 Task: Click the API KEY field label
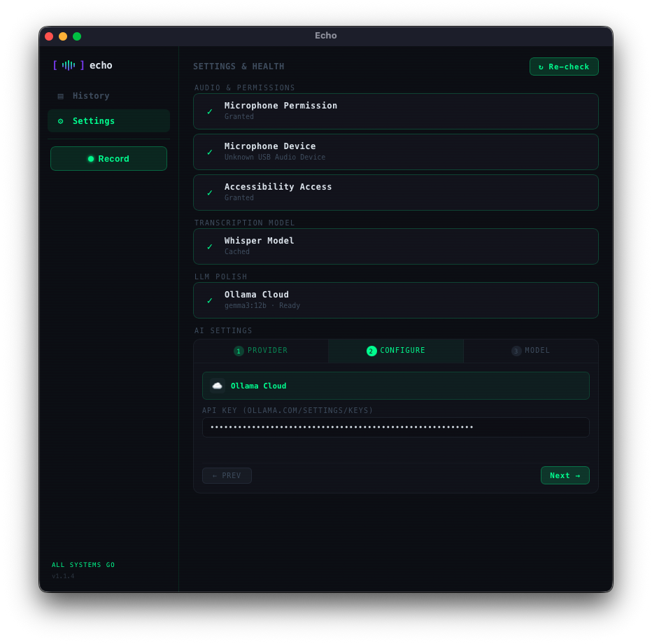288,411
